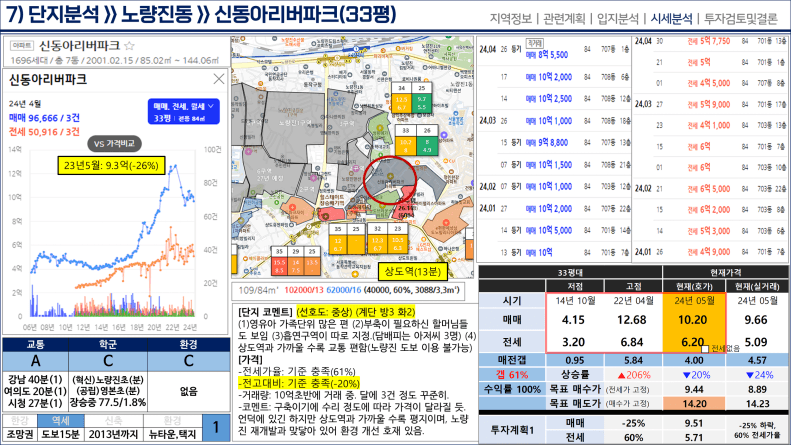The image size is (791, 445).
Task: Click the 아파트 badge beside the complex name
Action: pos(22,46)
